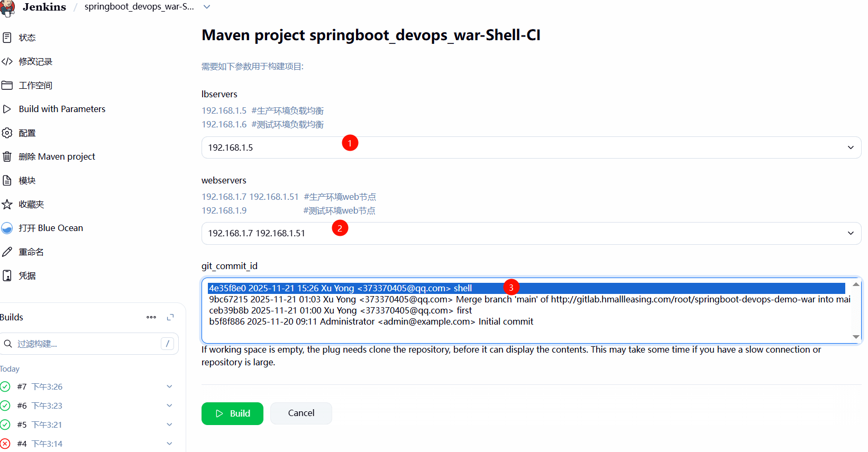Open the lbservers dropdown
868x452 pixels.
531,147
